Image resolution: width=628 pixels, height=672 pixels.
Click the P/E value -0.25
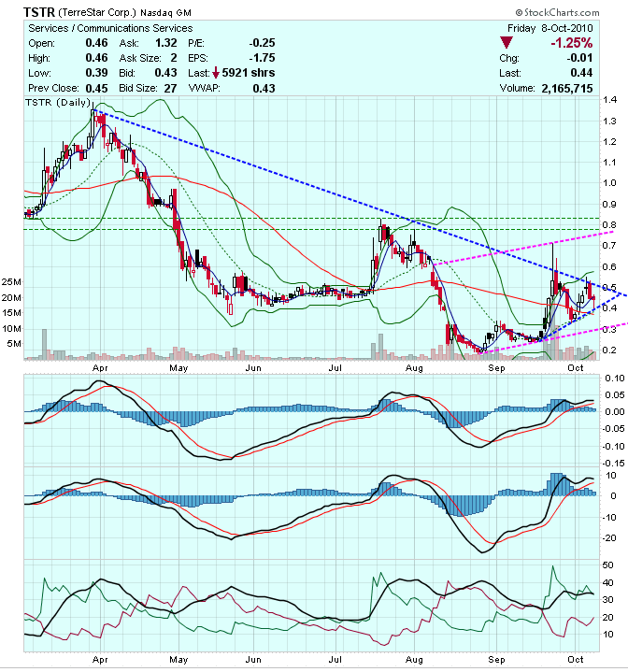click(263, 43)
